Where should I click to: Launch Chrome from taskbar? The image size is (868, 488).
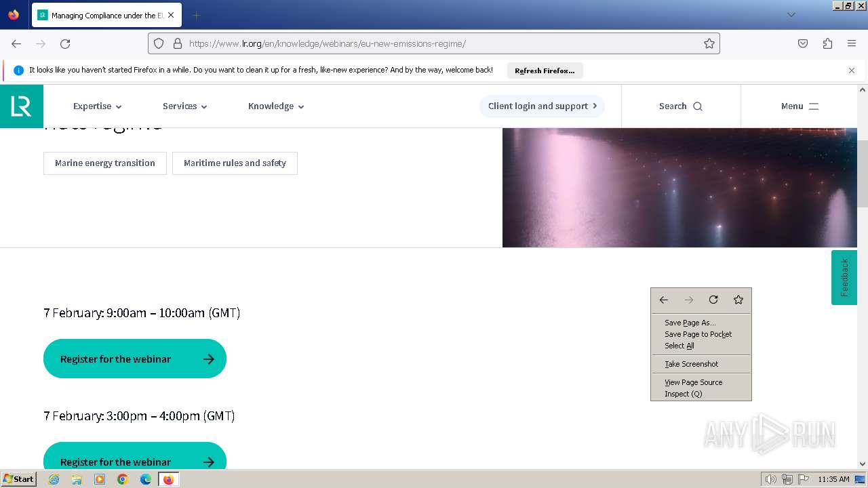(123, 479)
